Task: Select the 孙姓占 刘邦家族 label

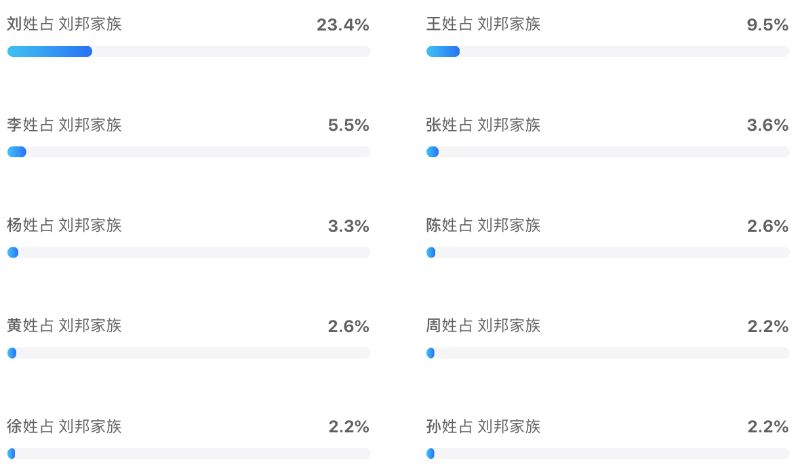Action: [x=483, y=426]
